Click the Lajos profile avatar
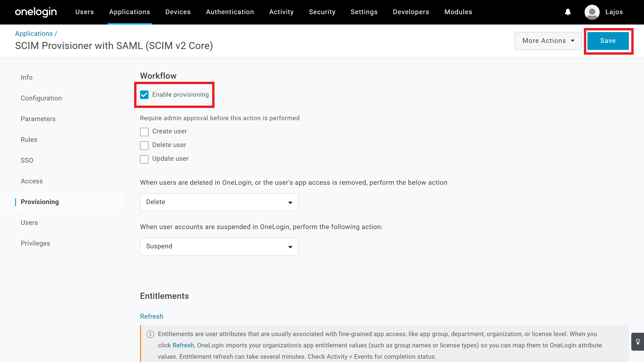This screenshot has width=644, height=362. pyautogui.click(x=592, y=12)
